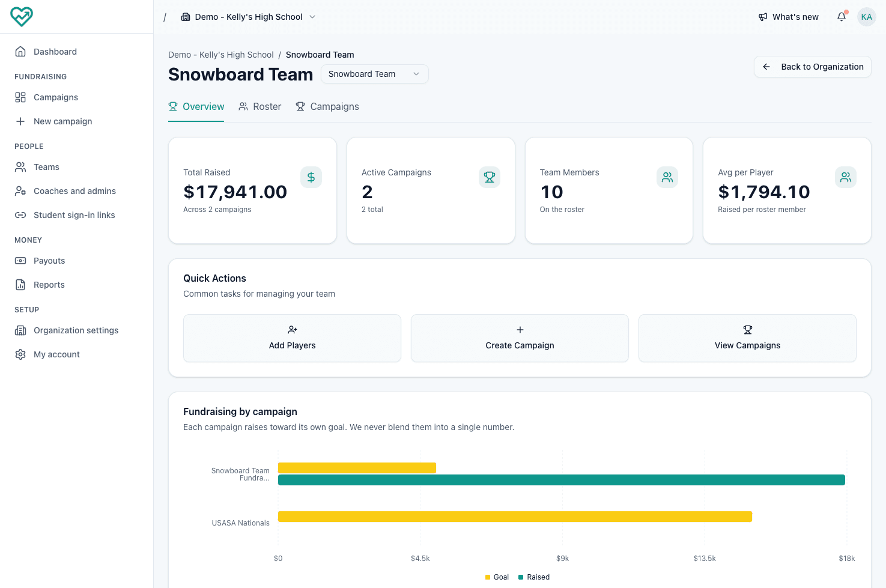The height and width of the screenshot is (588, 886).
Task: Click the 'USASA Nationals' chart label
Action: (x=241, y=523)
